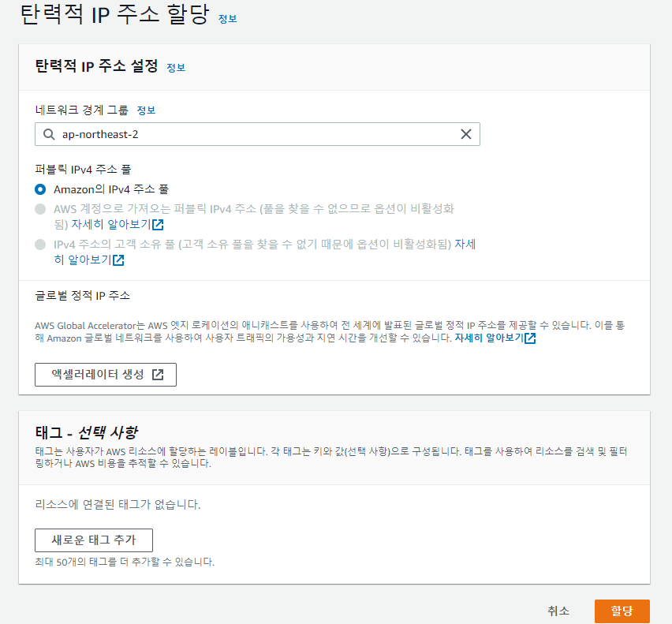The width and height of the screenshot is (672, 624).
Task: Click 취소 to cancel allocation
Action: [x=558, y=611]
